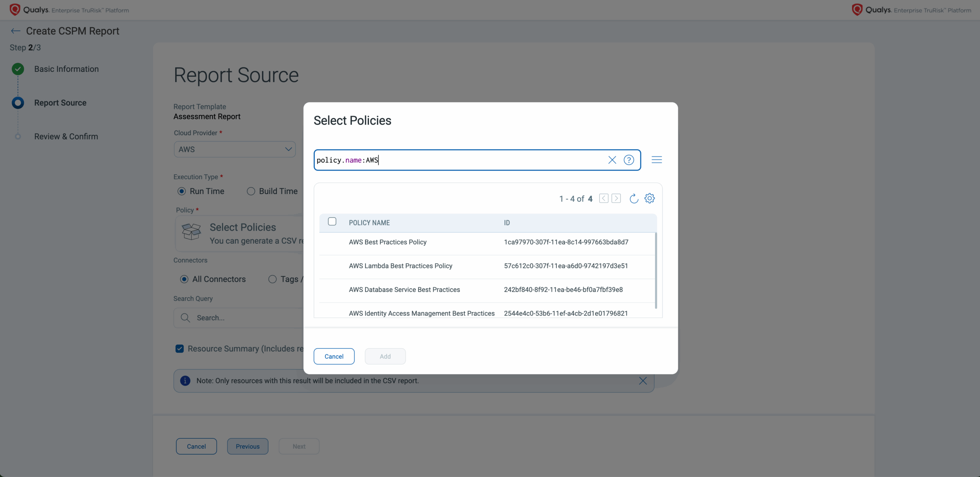The height and width of the screenshot is (477, 980).
Task: Click the Select Policies card text
Action: point(243,227)
